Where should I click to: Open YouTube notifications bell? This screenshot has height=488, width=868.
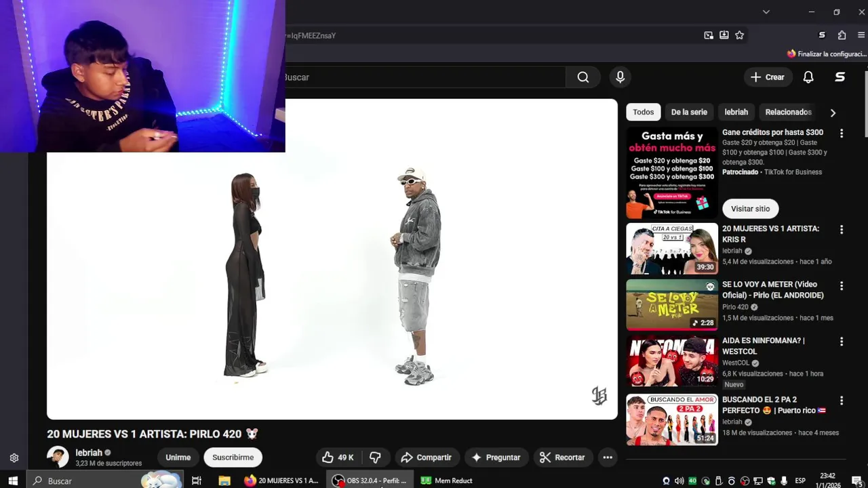808,77
